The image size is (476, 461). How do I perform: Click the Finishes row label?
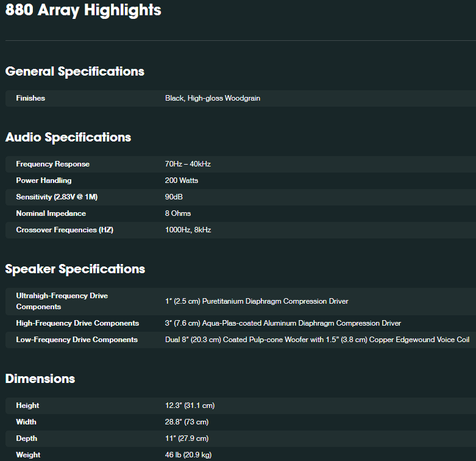(x=30, y=98)
